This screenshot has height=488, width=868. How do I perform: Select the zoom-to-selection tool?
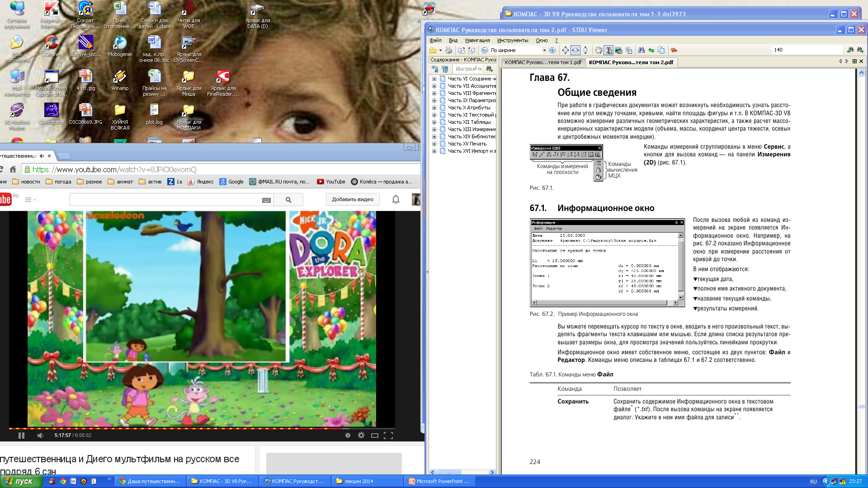pos(629,50)
